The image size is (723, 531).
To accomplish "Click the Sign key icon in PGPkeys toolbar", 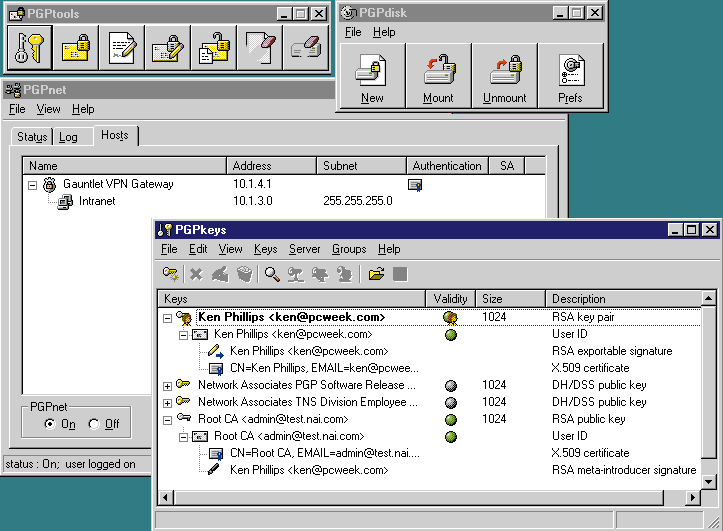I will (220, 274).
